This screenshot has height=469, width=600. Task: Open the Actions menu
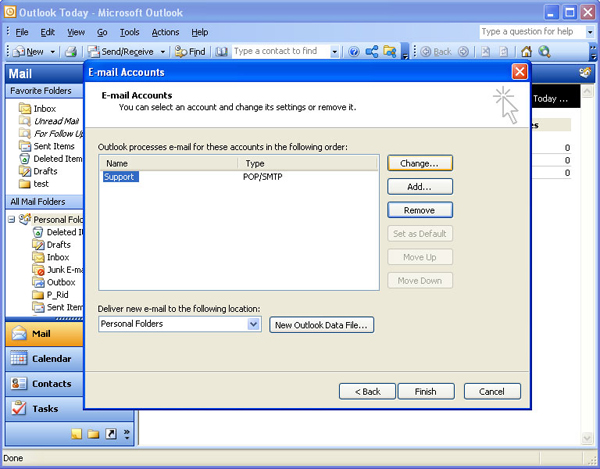(165, 32)
